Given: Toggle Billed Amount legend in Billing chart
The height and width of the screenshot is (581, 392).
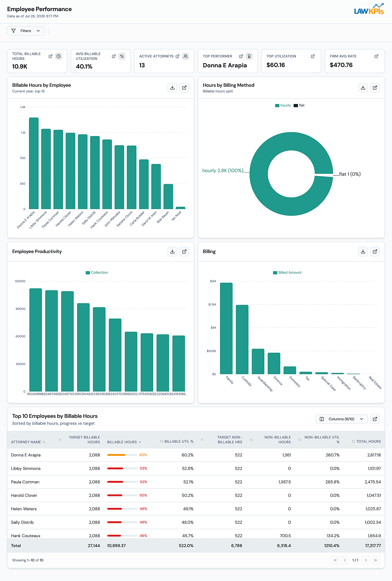Looking at the screenshot, I should [287, 272].
